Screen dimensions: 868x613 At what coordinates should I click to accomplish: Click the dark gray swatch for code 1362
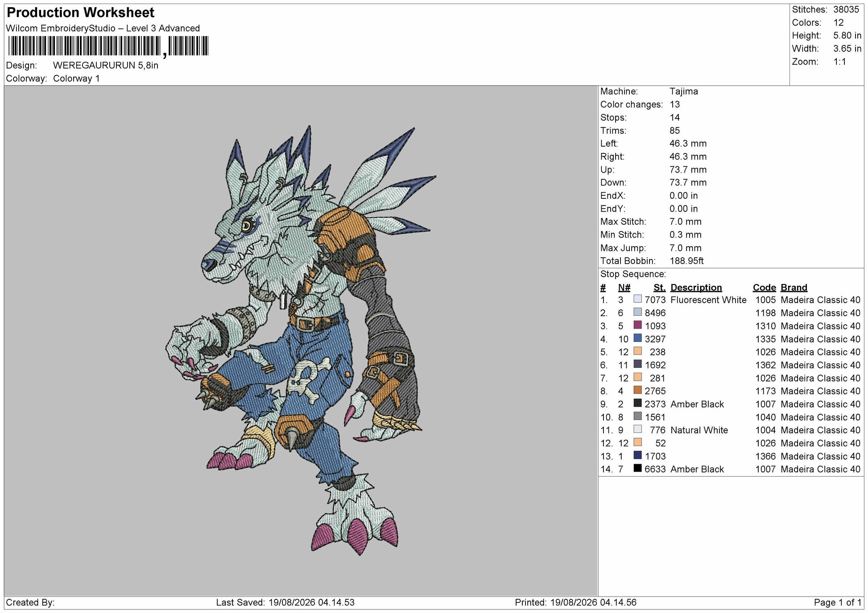[x=637, y=364]
